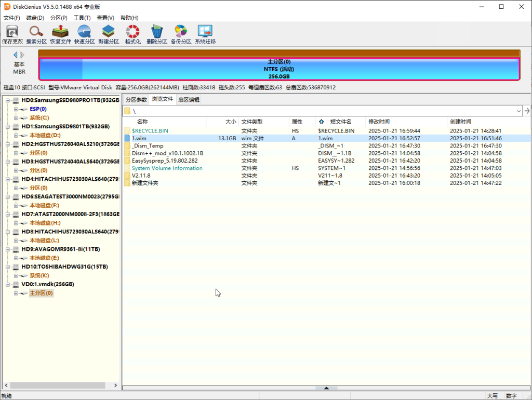
Task: Open the path address bar dropdown arrow
Action: [x=518, y=111]
